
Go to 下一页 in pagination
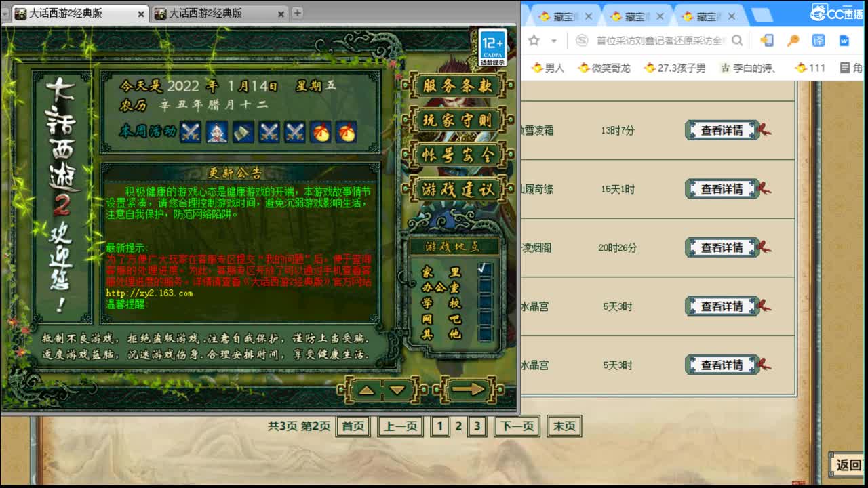pos(517,426)
